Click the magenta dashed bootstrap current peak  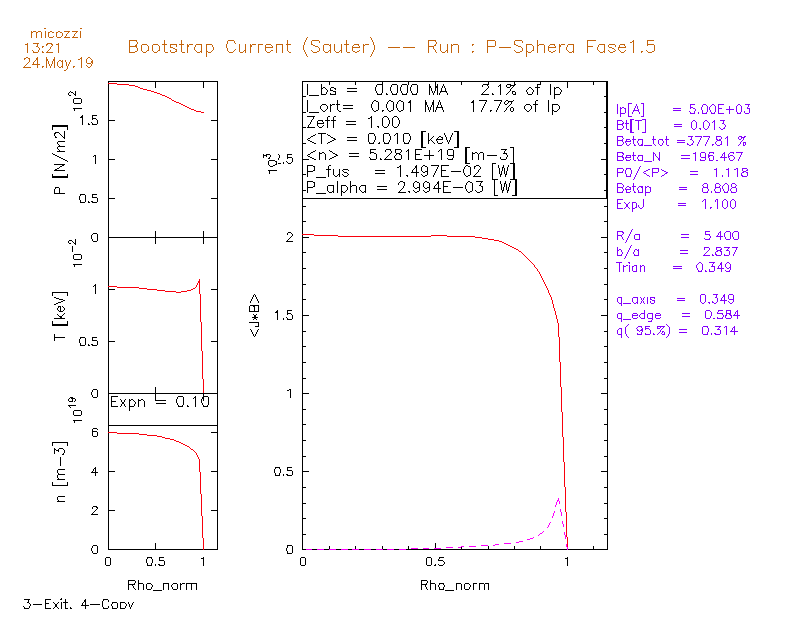tap(558, 499)
